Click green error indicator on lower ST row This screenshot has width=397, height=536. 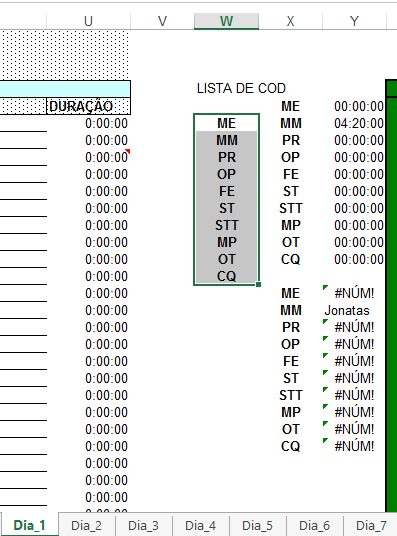(325, 373)
